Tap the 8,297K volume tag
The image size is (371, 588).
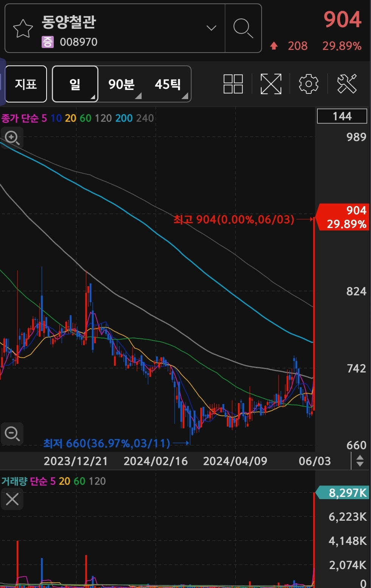tap(343, 493)
